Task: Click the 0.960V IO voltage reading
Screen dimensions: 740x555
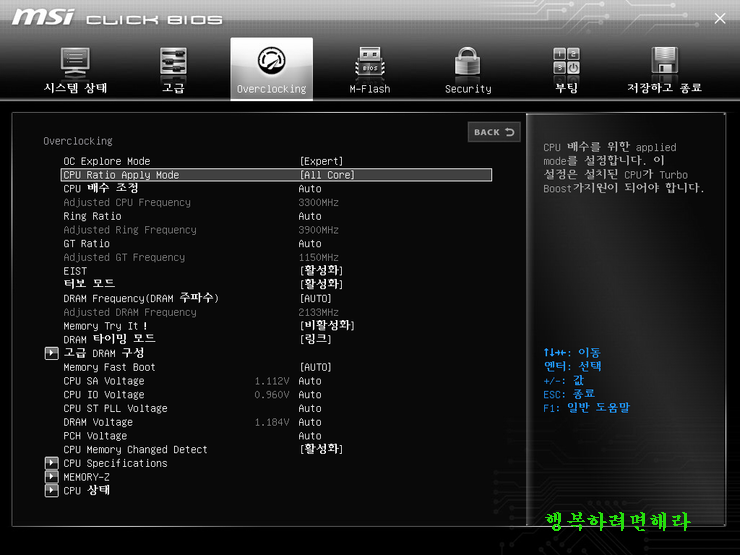Action: pyautogui.click(x=272, y=395)
